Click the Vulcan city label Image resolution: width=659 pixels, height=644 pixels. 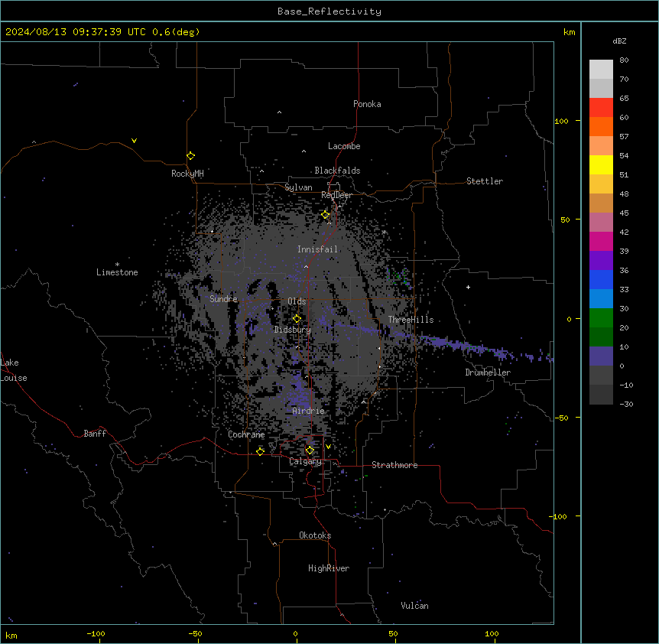pyautogui.click(x=415, y=606)
